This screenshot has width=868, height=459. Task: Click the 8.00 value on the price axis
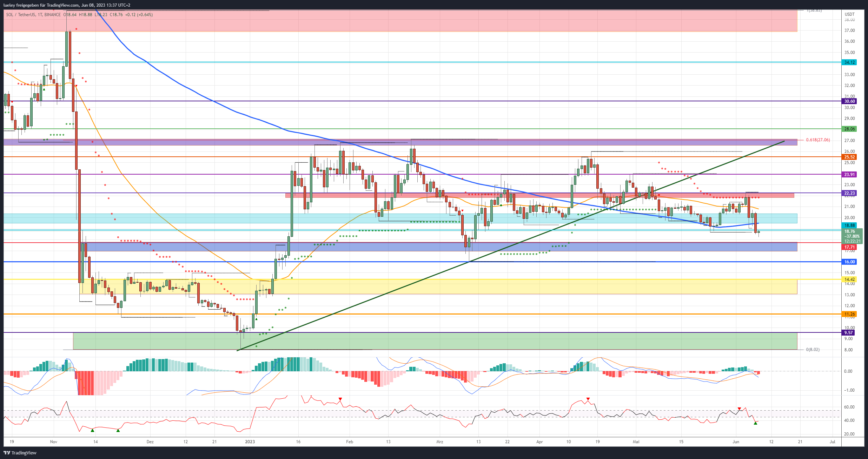tap(848, 350)
